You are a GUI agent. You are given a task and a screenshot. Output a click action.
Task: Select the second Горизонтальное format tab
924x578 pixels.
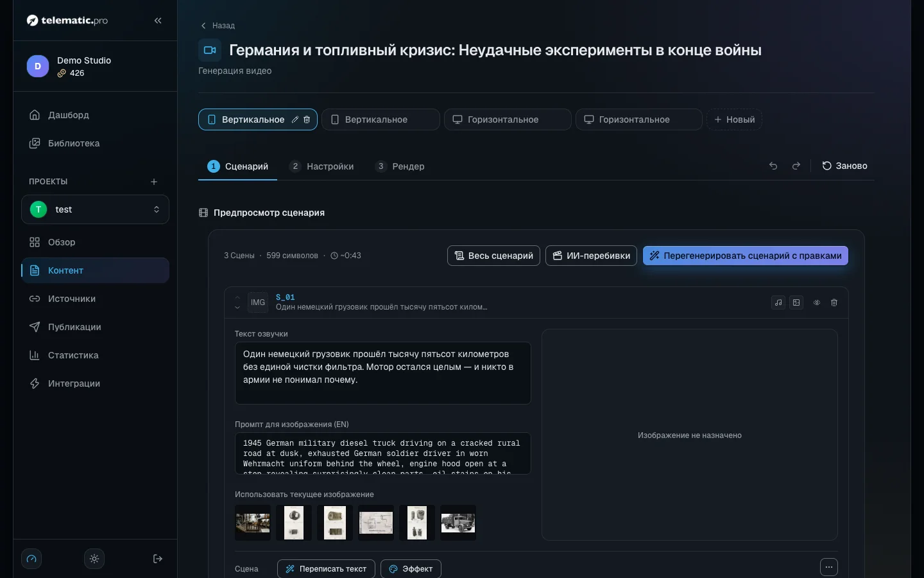639,119
